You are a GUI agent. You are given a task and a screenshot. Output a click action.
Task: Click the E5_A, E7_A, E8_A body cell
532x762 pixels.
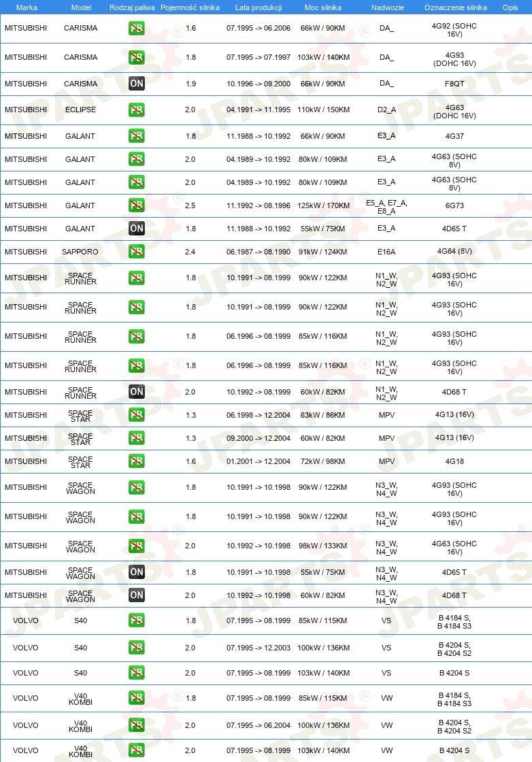(x=386, y=207)
